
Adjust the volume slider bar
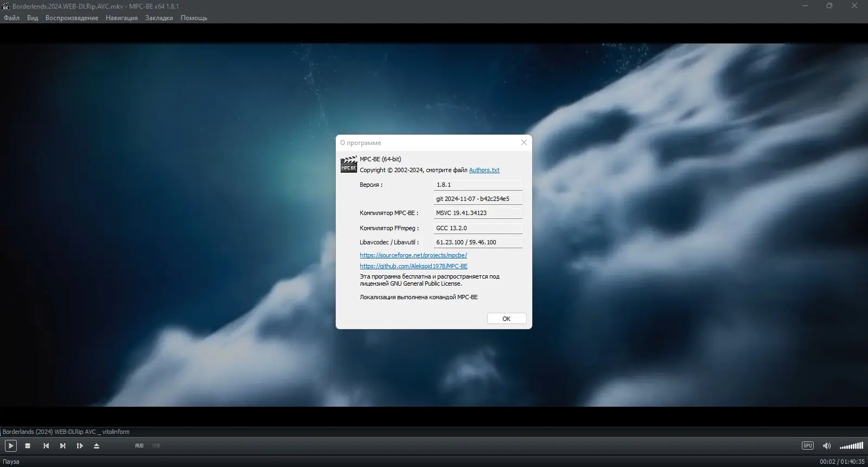851,446
